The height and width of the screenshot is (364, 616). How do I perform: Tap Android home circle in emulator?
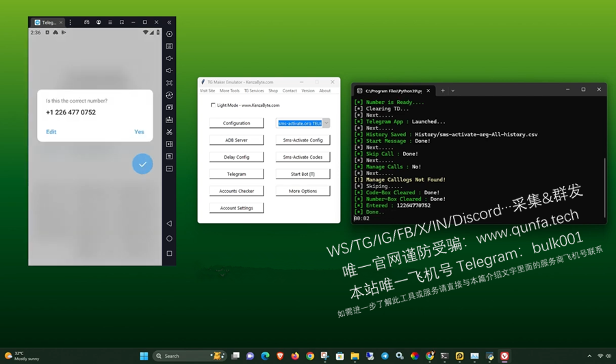click(169, 238)
